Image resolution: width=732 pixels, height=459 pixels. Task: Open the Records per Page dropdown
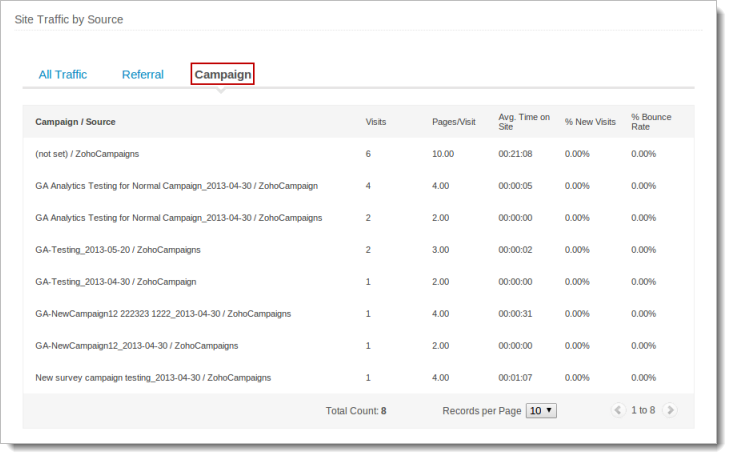pos(542,410)
